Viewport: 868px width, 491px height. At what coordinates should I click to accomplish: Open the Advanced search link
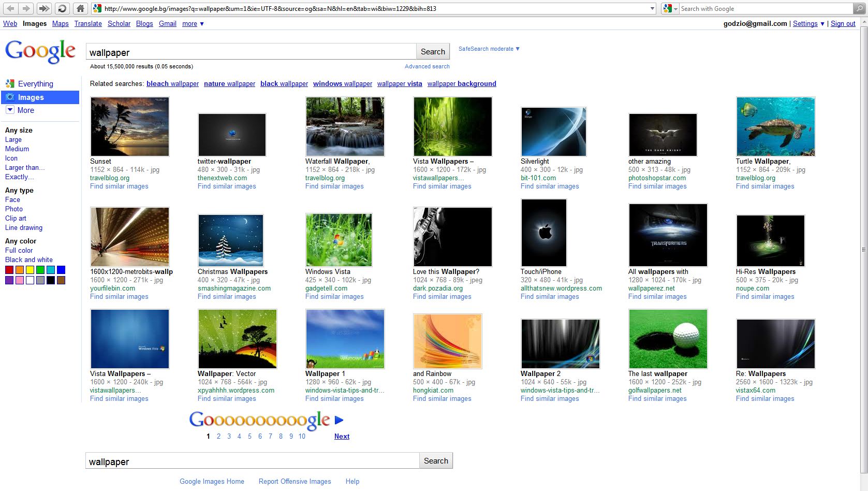[x=427, y=66]
